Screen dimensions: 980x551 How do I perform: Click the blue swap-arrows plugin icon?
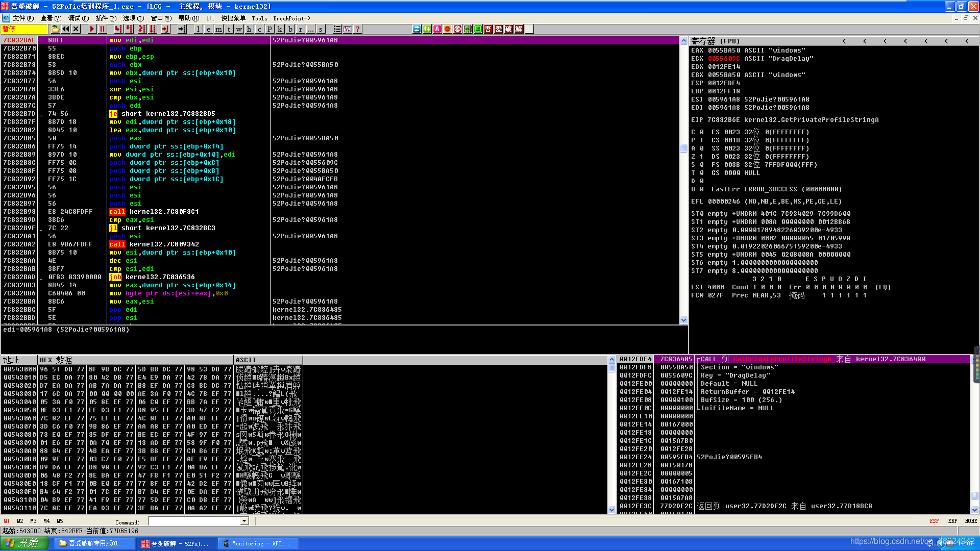point(417,29)
